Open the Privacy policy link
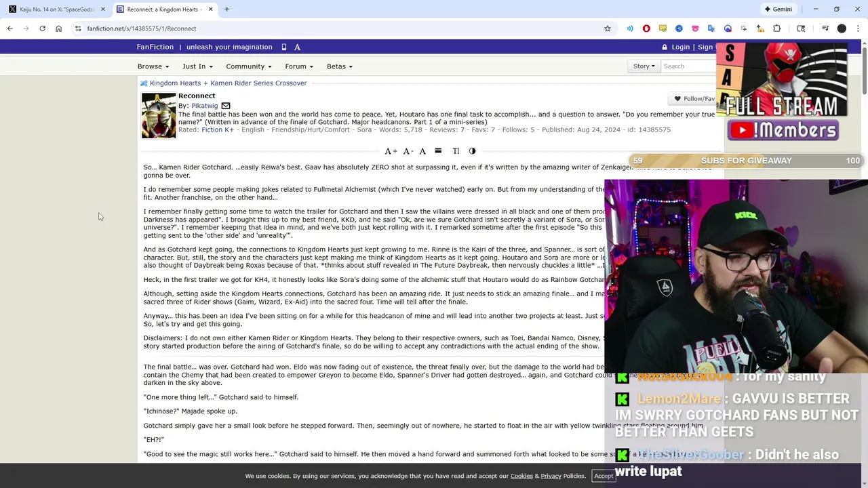868x488 pixels. (x=551, y=476)
